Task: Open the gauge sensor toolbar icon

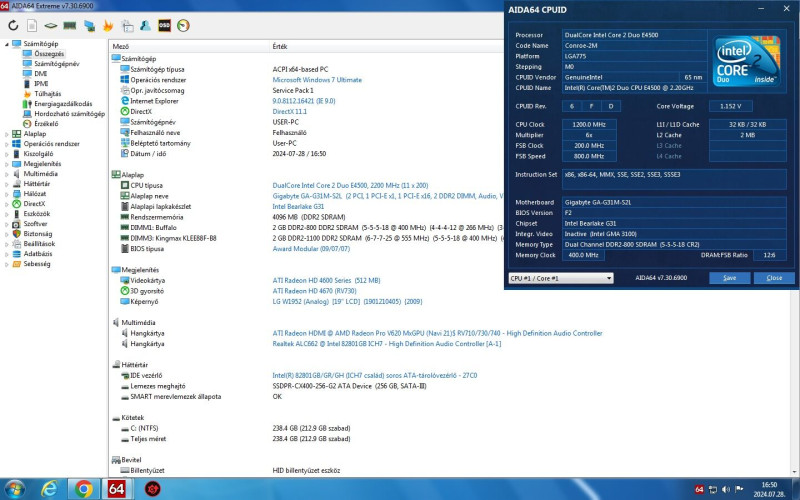Action: click(183, 25)
